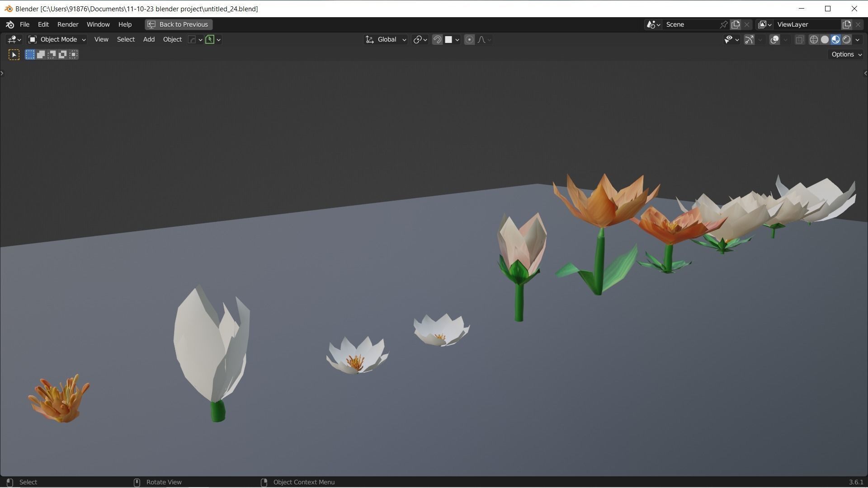
Task: Open the Edit menu
Action: click(43, 24)
